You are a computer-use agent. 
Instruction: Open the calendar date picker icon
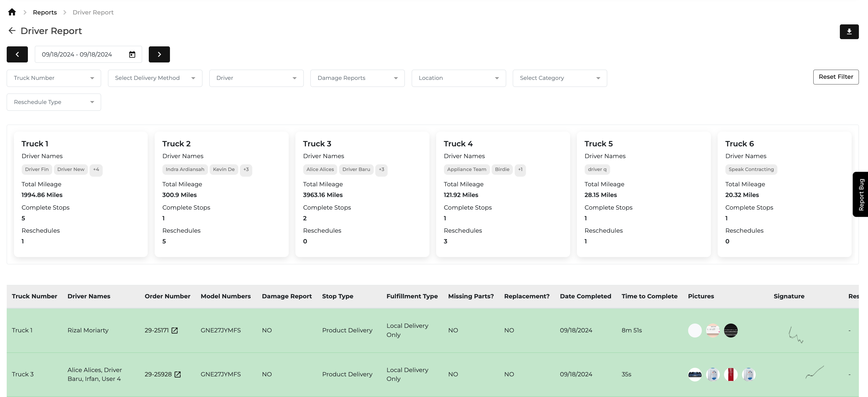coord(132,55)
